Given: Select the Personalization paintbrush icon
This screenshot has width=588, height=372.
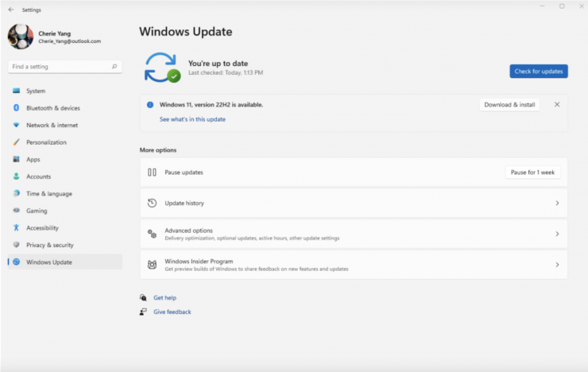Looking at the screenshot, I should pyautogui.click(x=16, y=142).
